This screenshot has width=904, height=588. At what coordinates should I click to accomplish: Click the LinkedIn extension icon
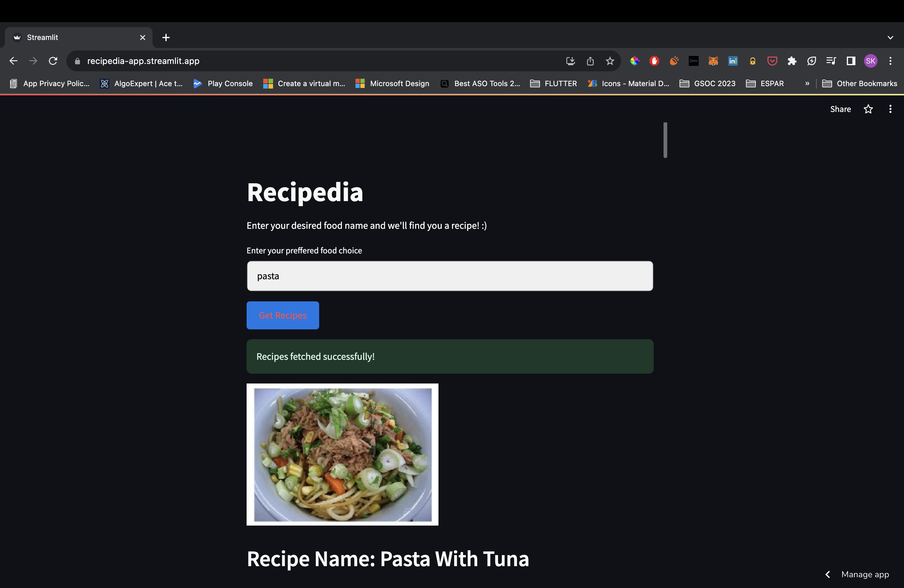(x=733, y=61)
